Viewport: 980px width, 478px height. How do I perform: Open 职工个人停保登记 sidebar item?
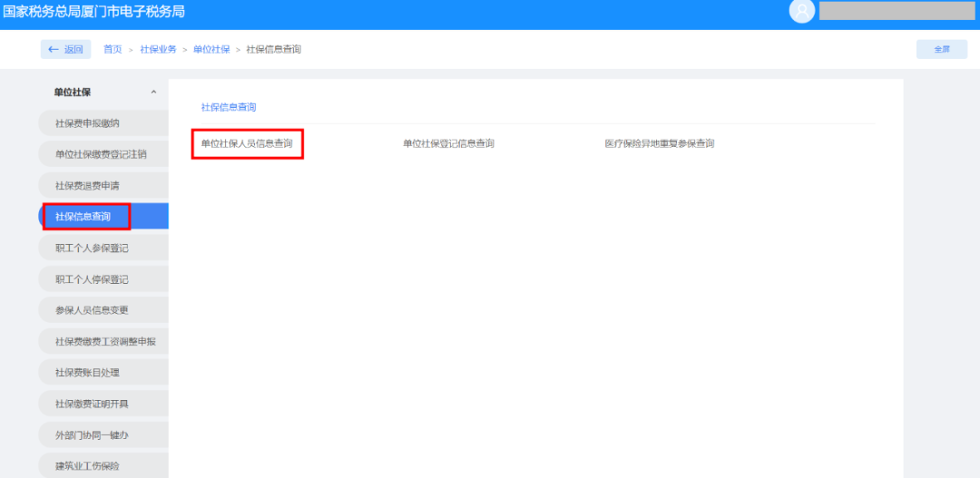point(103,279)
